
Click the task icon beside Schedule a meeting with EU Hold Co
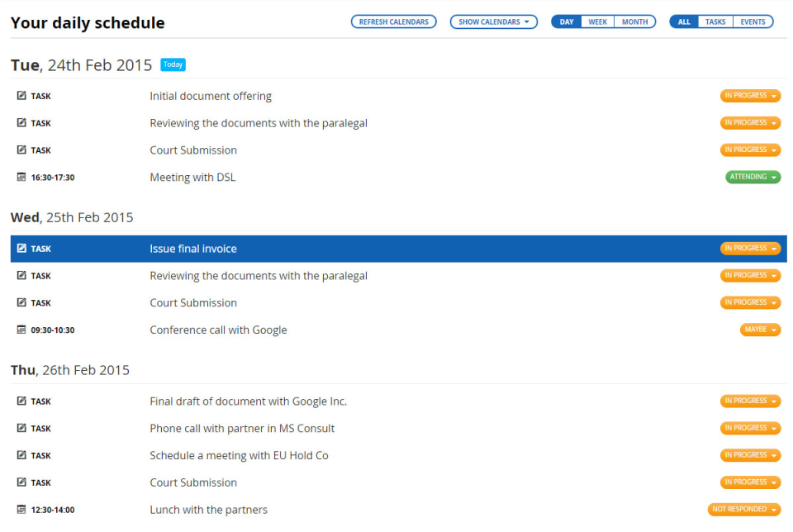click(x=21, y=455)
